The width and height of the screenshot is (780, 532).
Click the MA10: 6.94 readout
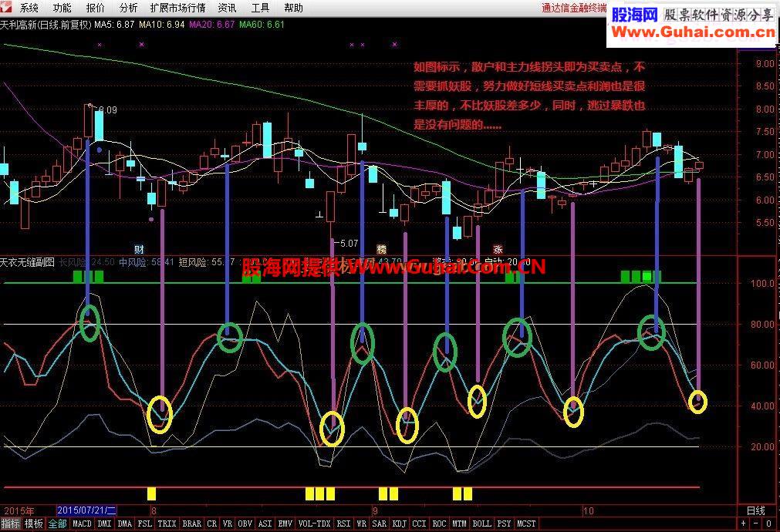162,25
